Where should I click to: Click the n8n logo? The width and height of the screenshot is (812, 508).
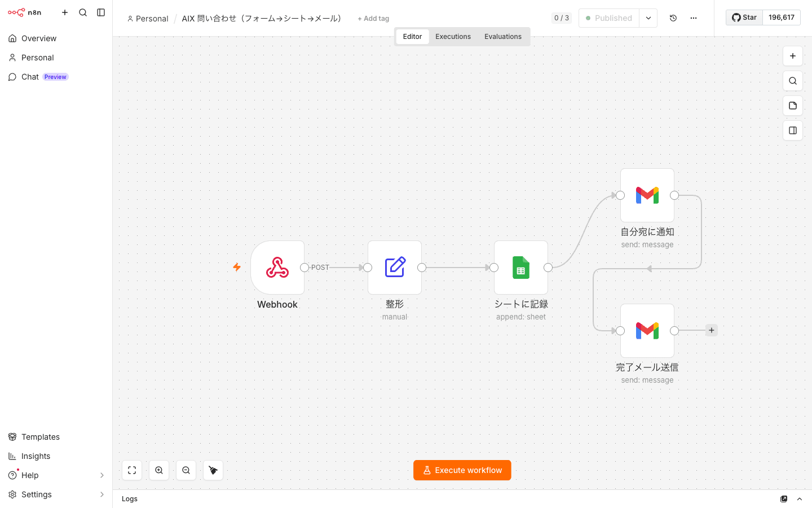pos(24,12)
